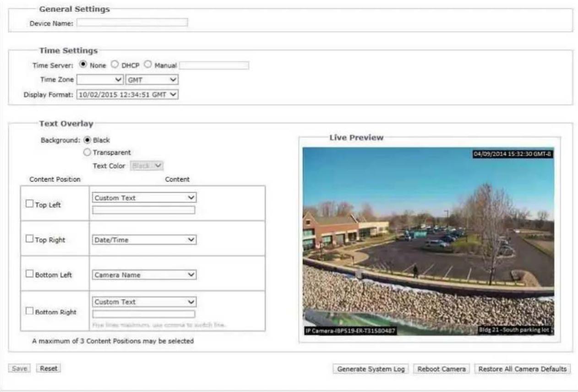
Task: Open the GMT time zone dropdown
Action: (x=152, y=80)
